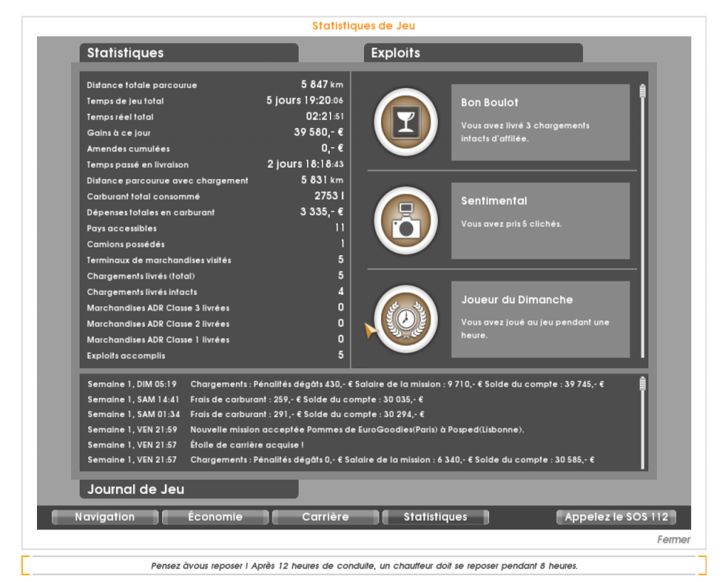Select the Sentimental achievement card
The height and width of the screenshot is (582, 728).
[540, 221]
